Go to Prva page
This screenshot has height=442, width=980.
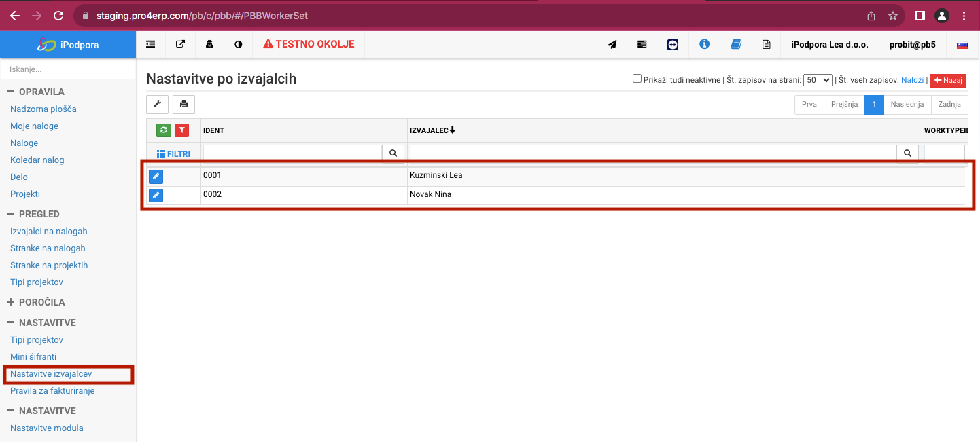[809, 105]
